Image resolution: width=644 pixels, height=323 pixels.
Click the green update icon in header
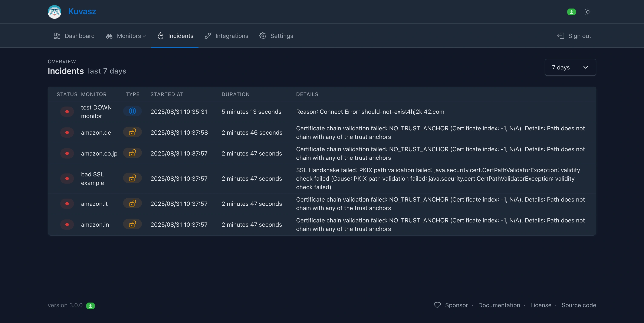(571, 12)
